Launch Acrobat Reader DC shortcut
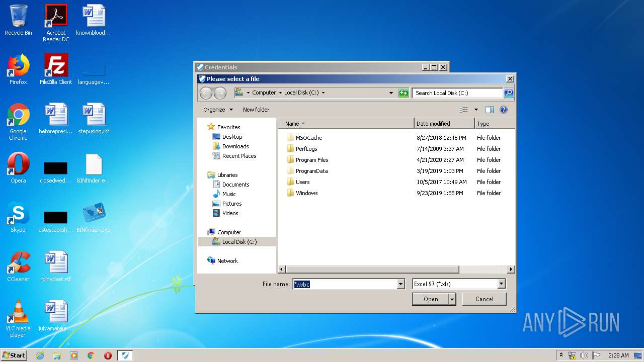 (56, 23)
